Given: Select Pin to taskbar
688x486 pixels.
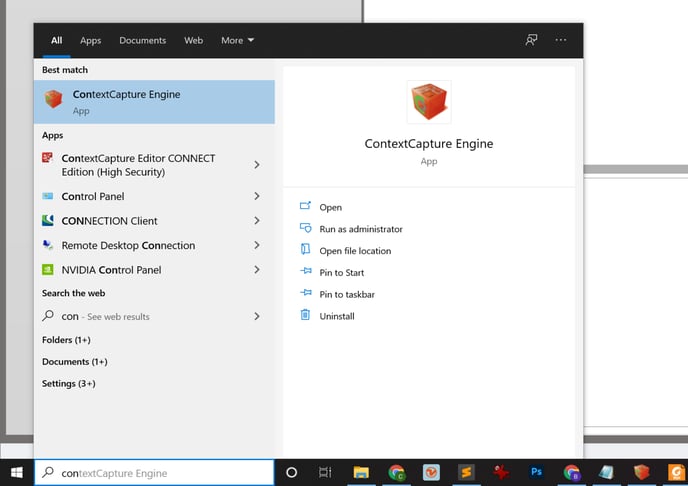Looking at the screenshot, I should pyautogui.click(x=347, y=294).
